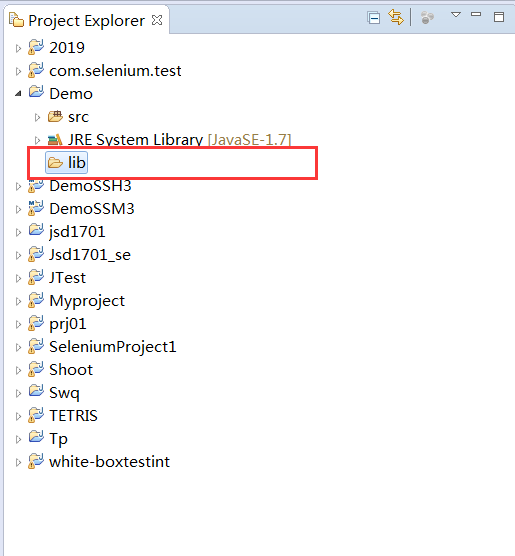Click the white-boxtestint project icon
The width and height of the screenshot is (515, 556).
pyautogui.click(x=36, y=461)
